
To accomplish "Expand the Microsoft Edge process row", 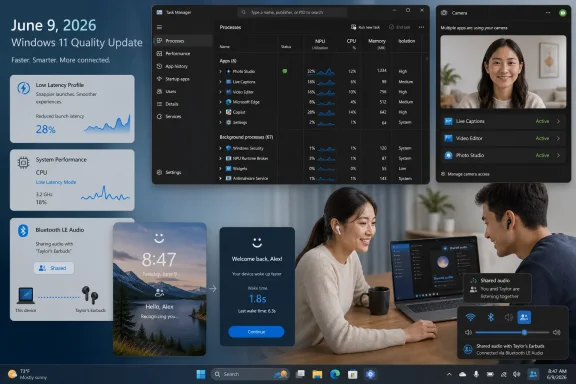I will coord(220,102).
